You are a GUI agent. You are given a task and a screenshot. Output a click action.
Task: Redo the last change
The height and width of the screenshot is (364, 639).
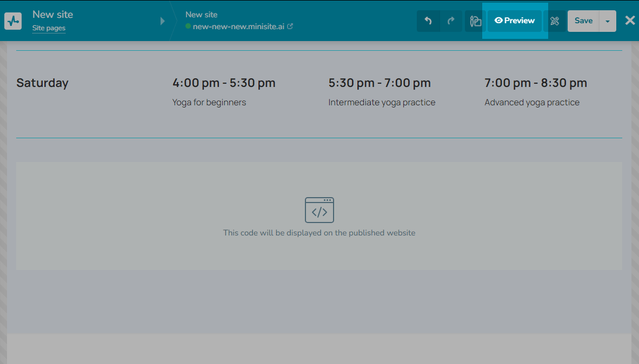coord(451,21)
